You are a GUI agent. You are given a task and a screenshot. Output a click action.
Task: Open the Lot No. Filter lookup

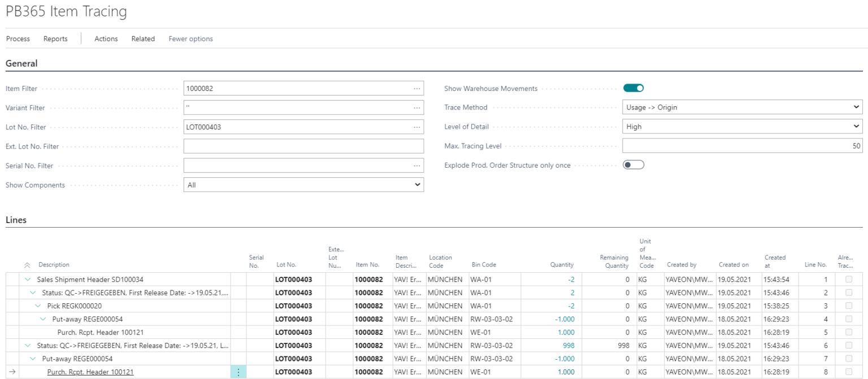(416, 126)
